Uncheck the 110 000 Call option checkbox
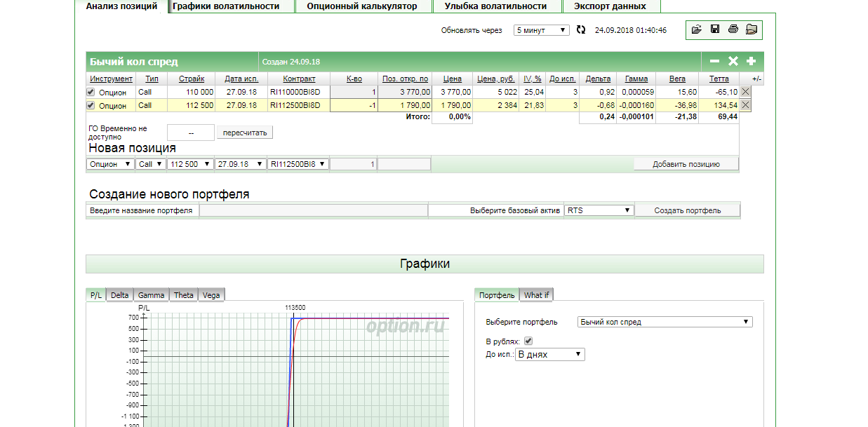Viewport: 868px width, 427px height. pyautogui.click(x=91, y=92)
